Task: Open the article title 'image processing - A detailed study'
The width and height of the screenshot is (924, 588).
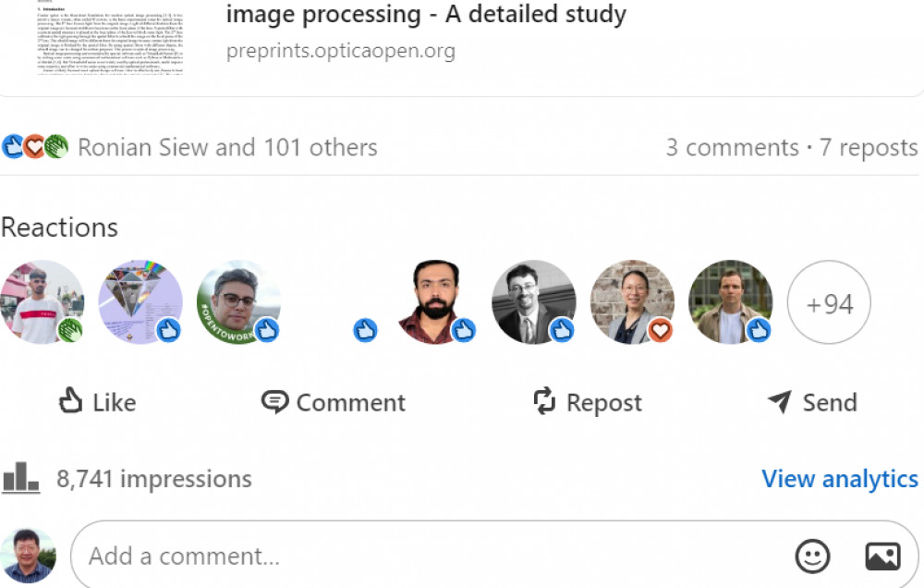Action: (x=426, y=15)
